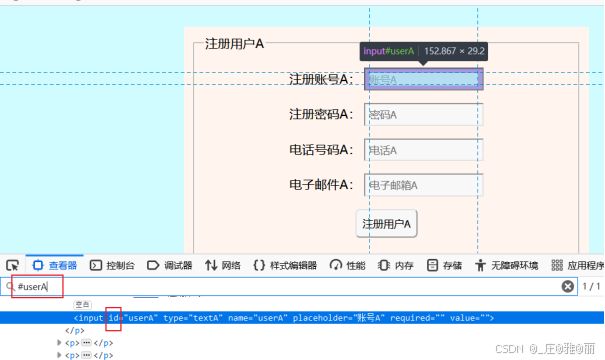Open the 内存 memory tab
Screen dimensions: 605x360
pyautogui.click(x=395, y=265)
